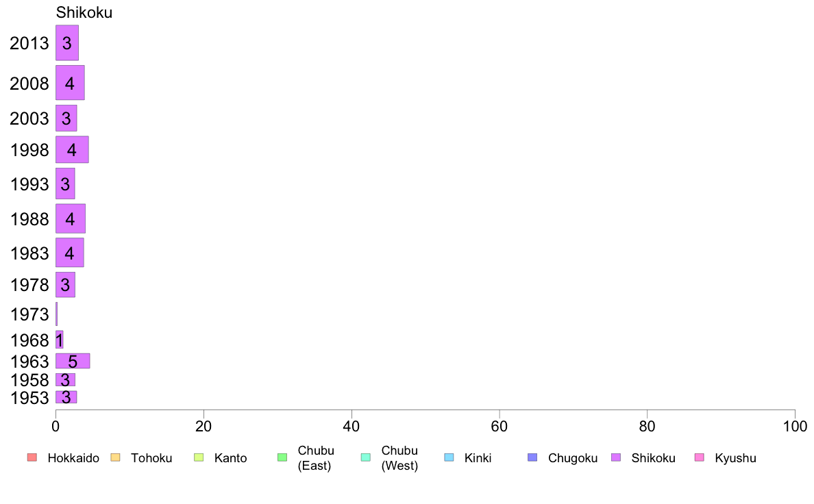This screenshot has height=504, width=814.
Task: Click the Chubu (West) teal legend swatch
Action: (365, 457)
